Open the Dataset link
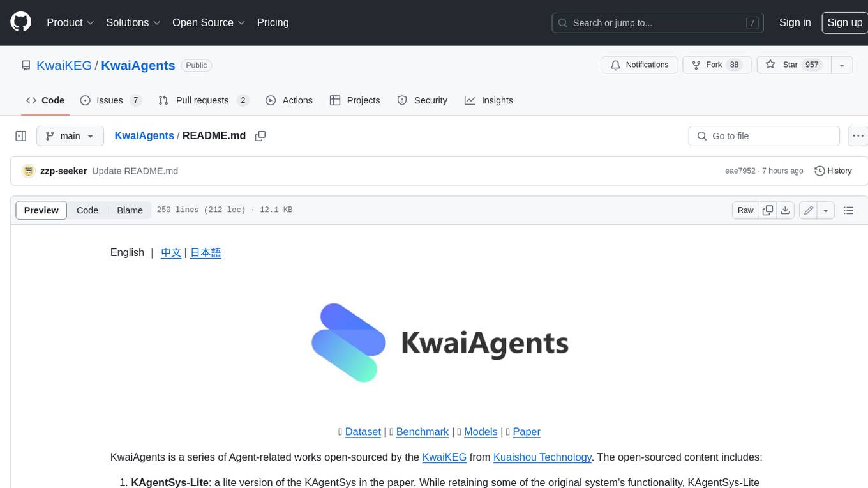Viewport: 868px width, 488px height. (x=363, y=432)
